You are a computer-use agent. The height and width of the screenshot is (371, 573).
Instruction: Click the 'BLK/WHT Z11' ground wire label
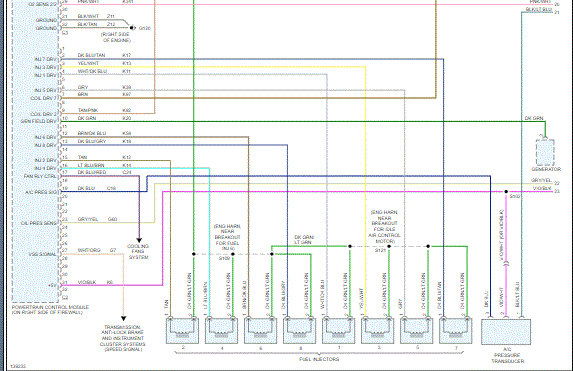tap(96, 16)
